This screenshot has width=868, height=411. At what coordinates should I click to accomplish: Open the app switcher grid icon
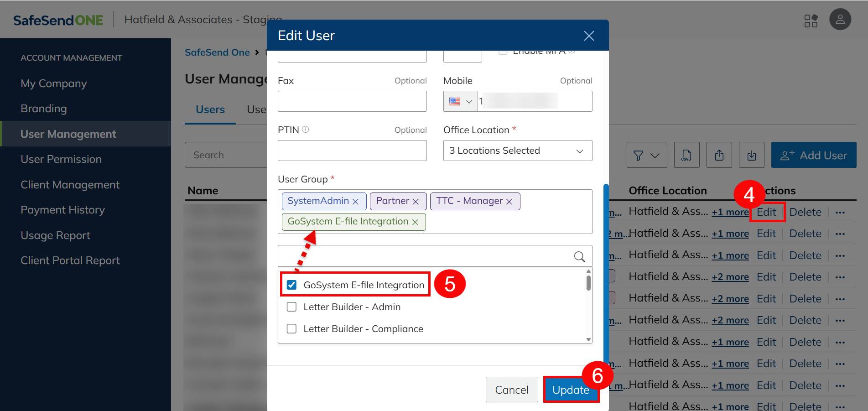(811, 21)
